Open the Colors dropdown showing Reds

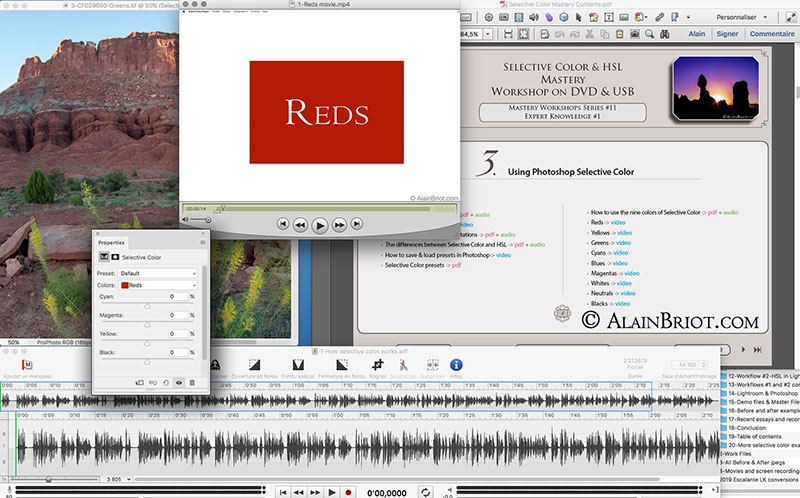tap(157, 286)
